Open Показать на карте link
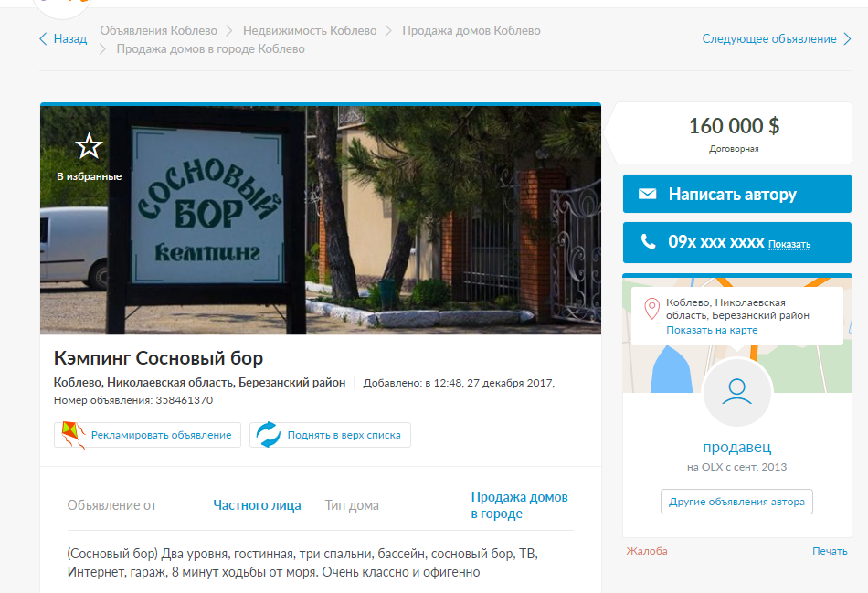This screenshot has height=593, width=868. coord(711,330)
